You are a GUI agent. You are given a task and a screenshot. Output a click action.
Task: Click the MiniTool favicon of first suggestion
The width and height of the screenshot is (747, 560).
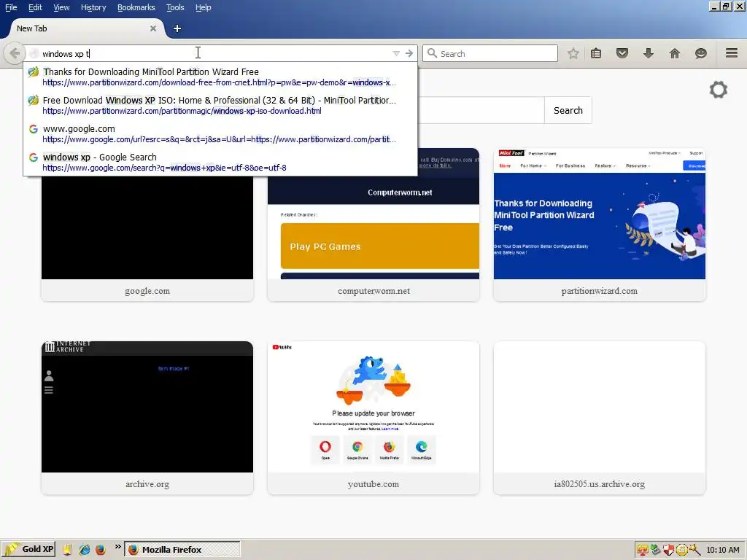(33, 72)
